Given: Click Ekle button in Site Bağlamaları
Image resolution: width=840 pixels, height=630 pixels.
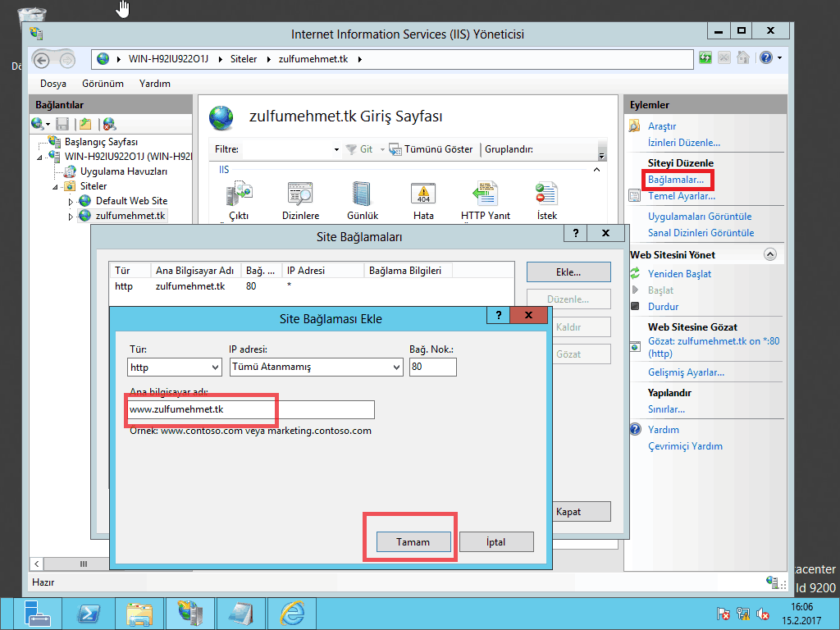Looking at the screenshot, I should [568, 272].
